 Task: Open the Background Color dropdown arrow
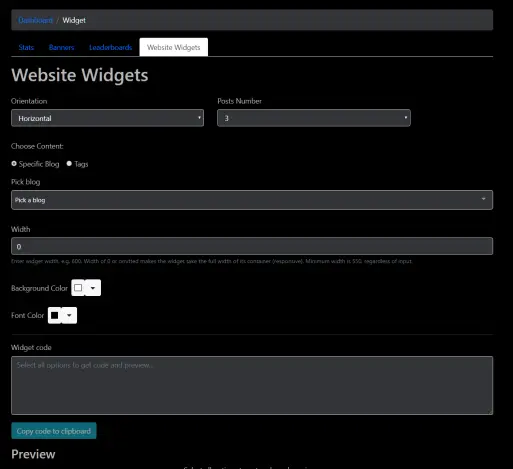pyautogui.click(x=93, y=288)
